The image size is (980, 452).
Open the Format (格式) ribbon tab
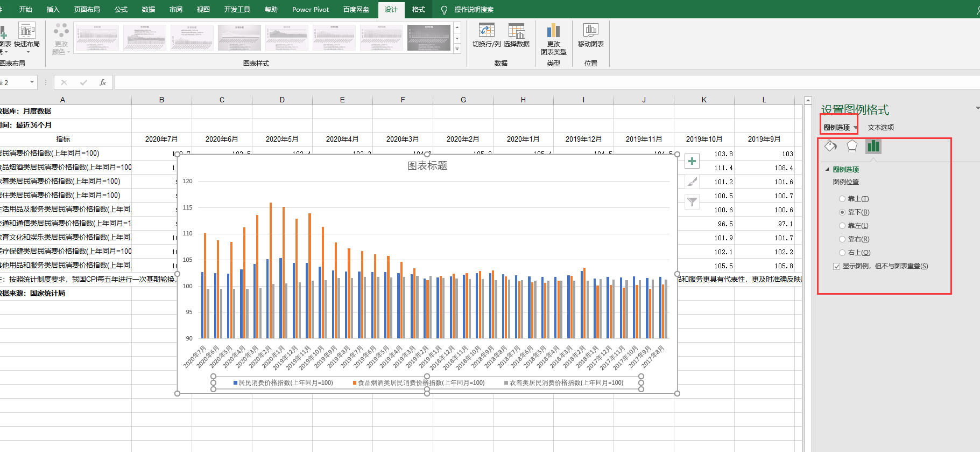tap(418, 9)
